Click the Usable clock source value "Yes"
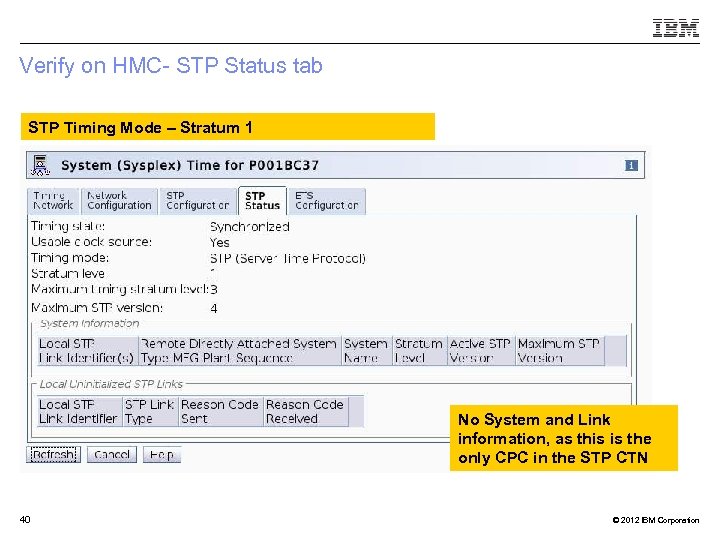The image size is (720, 540). (x=219, y=242)
